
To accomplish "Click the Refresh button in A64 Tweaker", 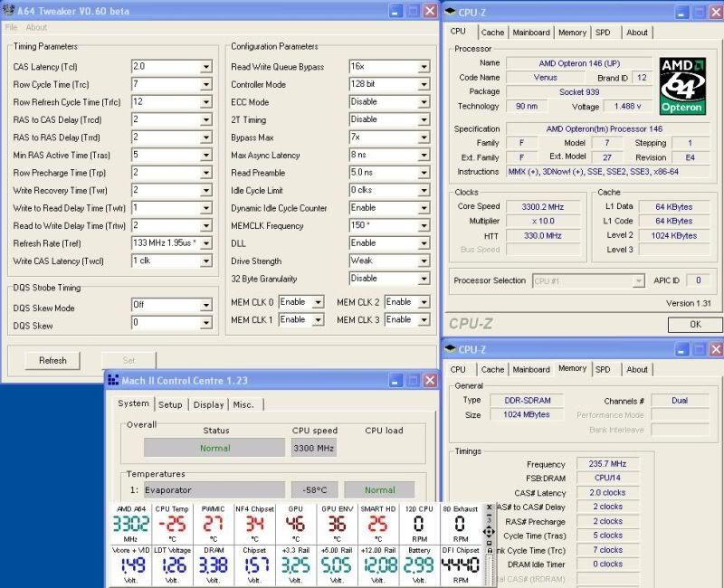I will [52, 360].
